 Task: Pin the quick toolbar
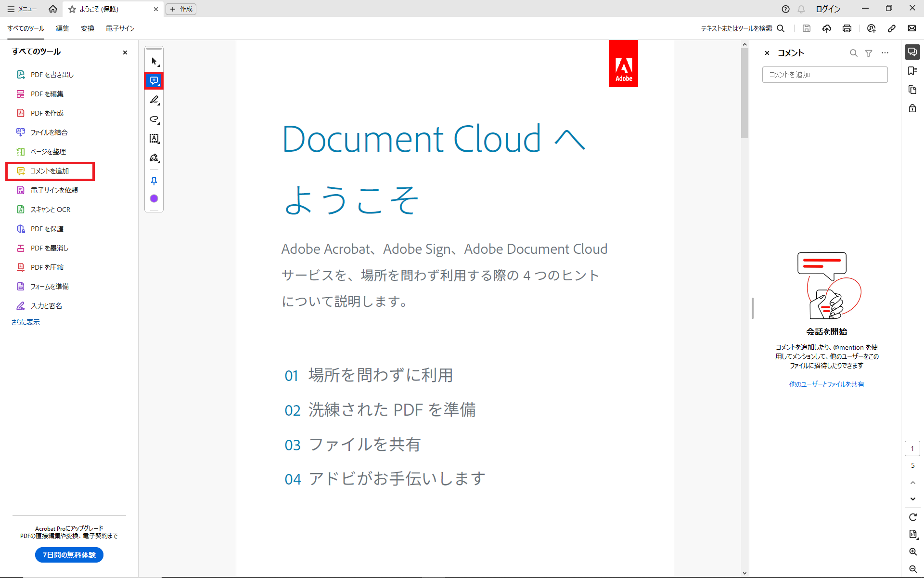[154, 181]
